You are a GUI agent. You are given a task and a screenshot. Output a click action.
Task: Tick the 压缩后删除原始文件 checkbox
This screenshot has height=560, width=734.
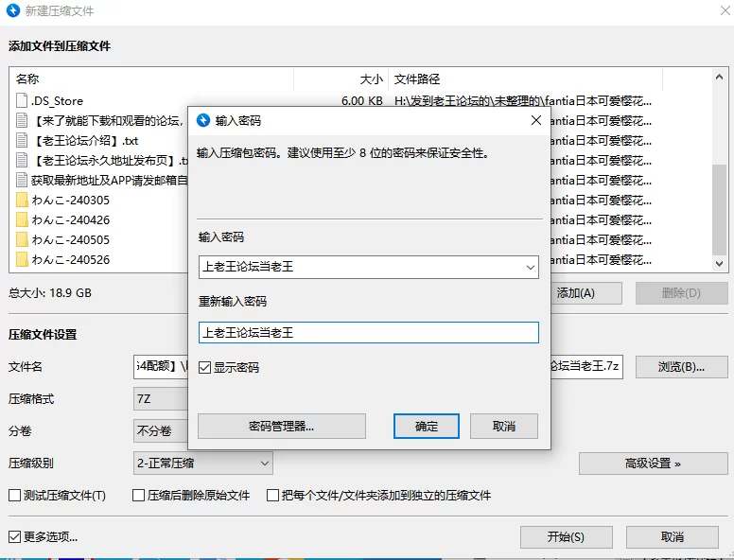[139, 496]
